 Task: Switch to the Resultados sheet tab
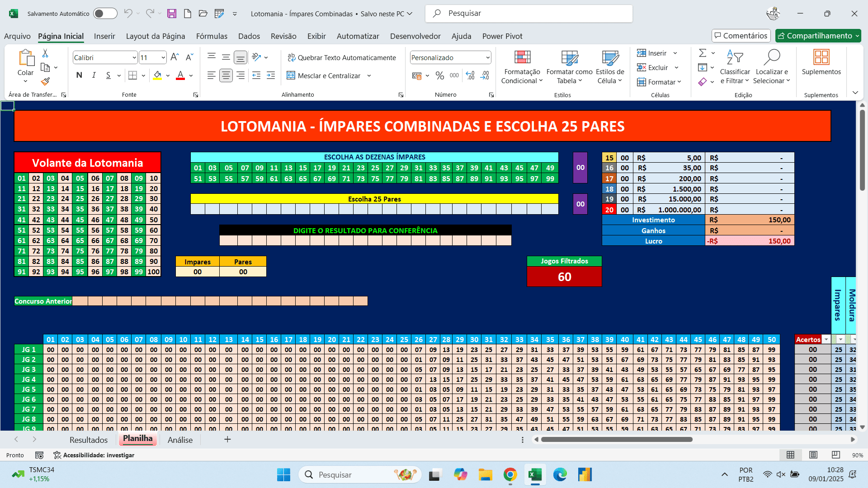pos(89,440)
